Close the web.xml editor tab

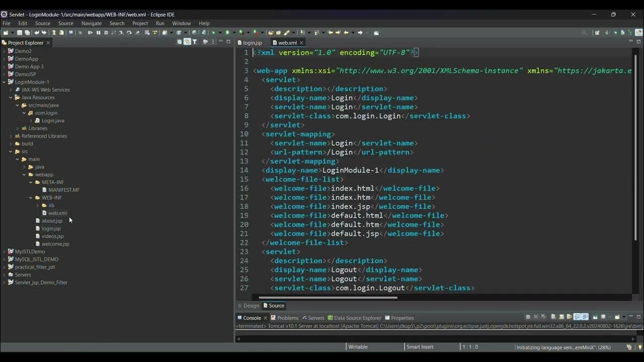(301, 43)
